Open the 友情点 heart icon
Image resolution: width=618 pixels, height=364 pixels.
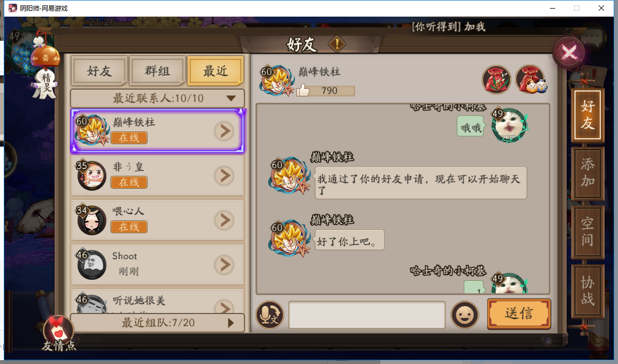coord(58,332)
